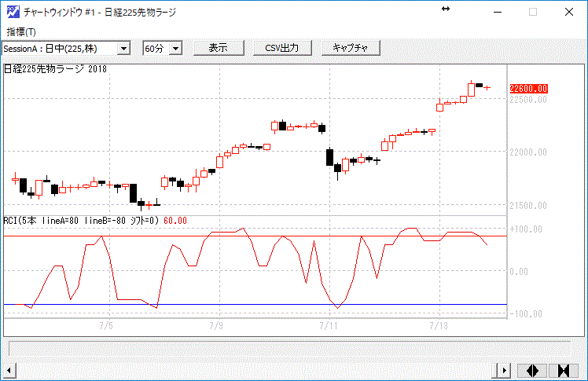Expand the SessionA session dropdown arrow

tap(123, 49)
